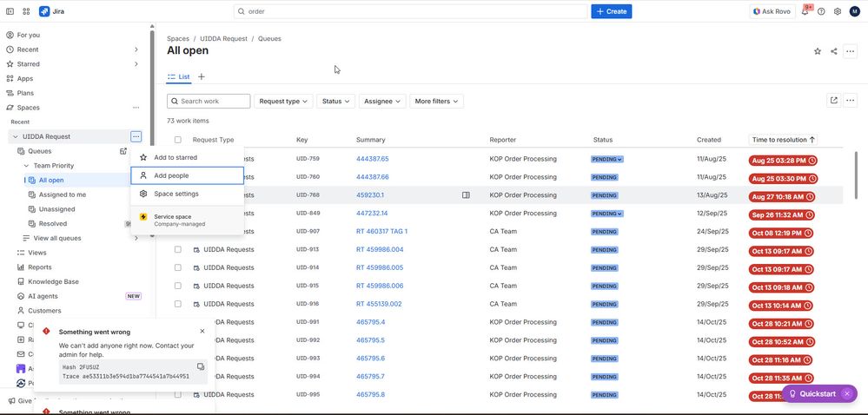This screenshot has width=868, height=415.
Task: Open the UIDDA Request space ellipsis menu
Action: click(x=136, y=136)
